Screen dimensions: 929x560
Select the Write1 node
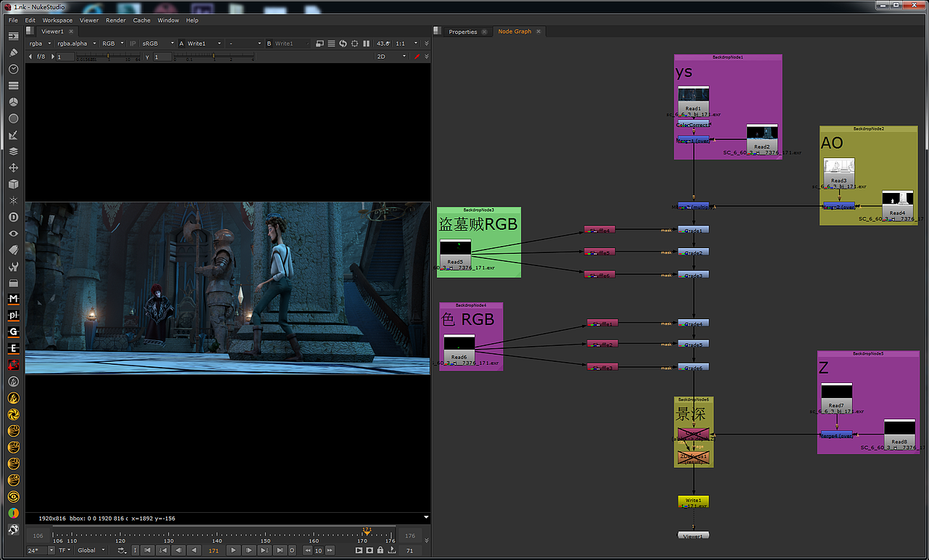coord(693,501)
